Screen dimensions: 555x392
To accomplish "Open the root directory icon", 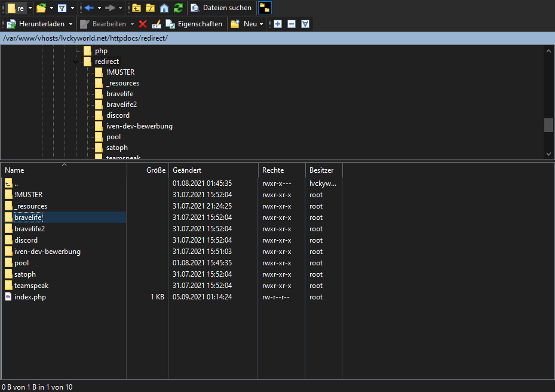I will pos(151,8).
